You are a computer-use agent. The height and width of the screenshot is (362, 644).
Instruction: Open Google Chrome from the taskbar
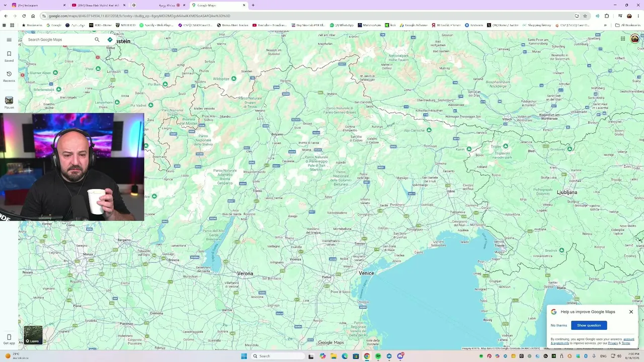367,356
